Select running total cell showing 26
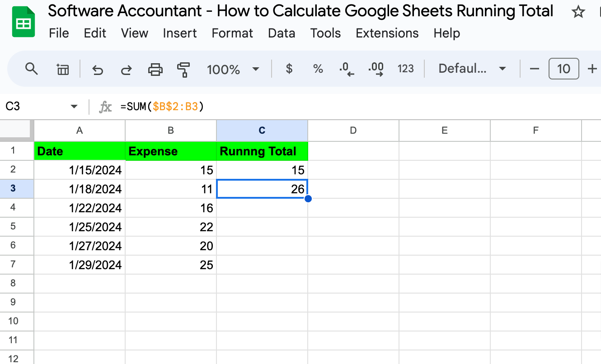Viewport: 601px width, 364px height. tap(262, 189)
